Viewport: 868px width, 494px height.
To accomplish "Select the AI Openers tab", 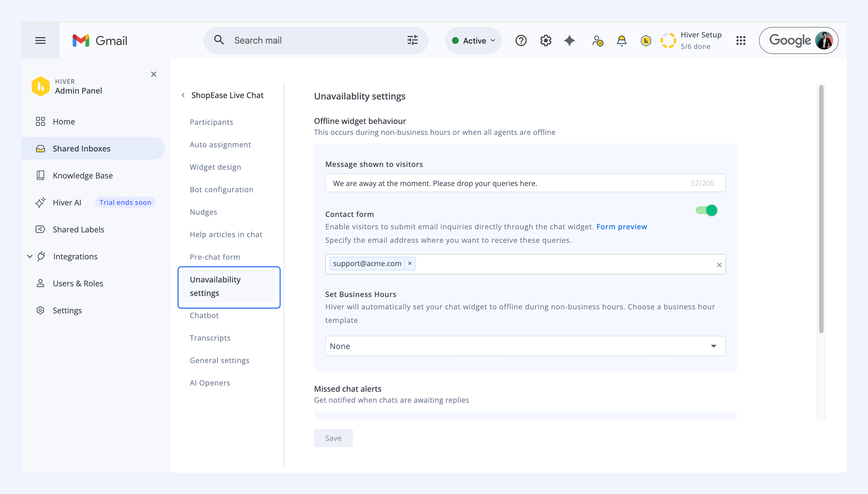I will coord(210,383).
